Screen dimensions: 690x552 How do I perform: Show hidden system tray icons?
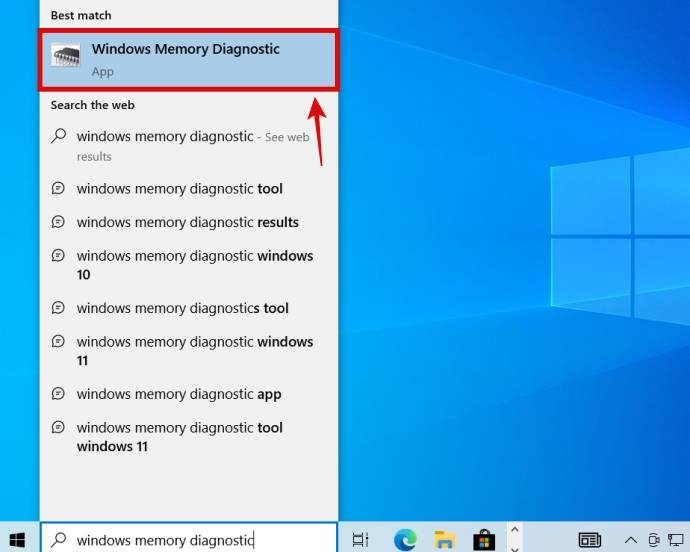631,540
